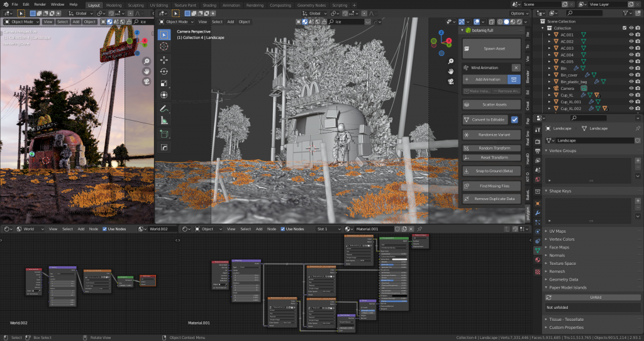The image size is (644, 341).
Task: Open Object Mode dropdown in center viewport
Action: (x=177, y=22)
